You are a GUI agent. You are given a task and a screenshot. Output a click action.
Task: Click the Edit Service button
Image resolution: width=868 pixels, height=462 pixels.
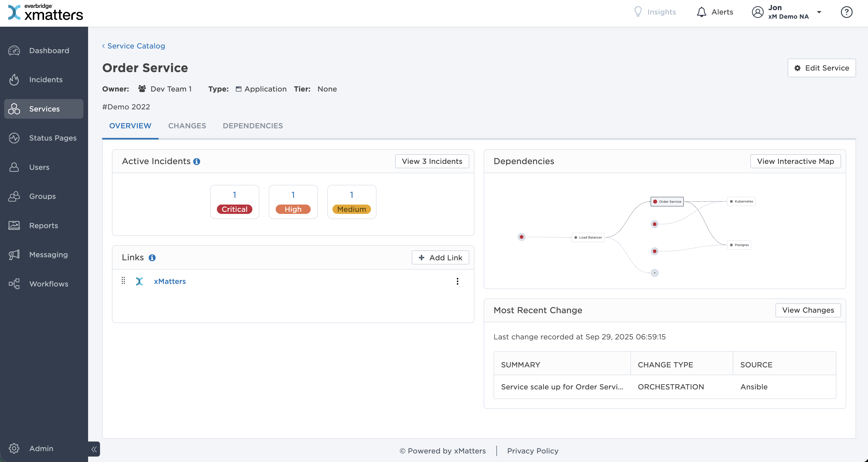822,68
